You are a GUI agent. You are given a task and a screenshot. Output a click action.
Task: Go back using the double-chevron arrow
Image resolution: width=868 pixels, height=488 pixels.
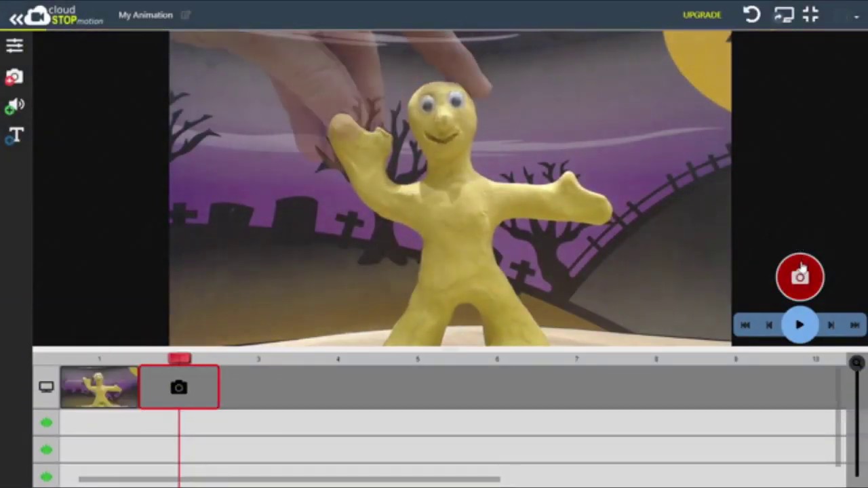tap(16, 18)
